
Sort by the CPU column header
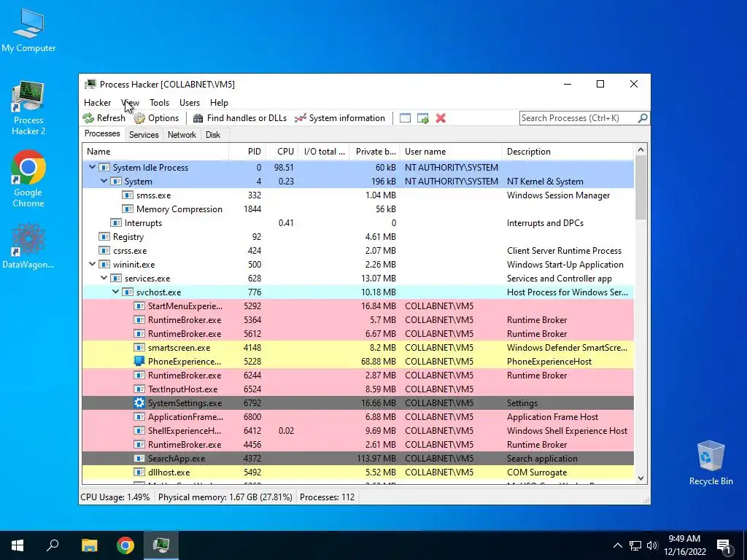(282, 152)
